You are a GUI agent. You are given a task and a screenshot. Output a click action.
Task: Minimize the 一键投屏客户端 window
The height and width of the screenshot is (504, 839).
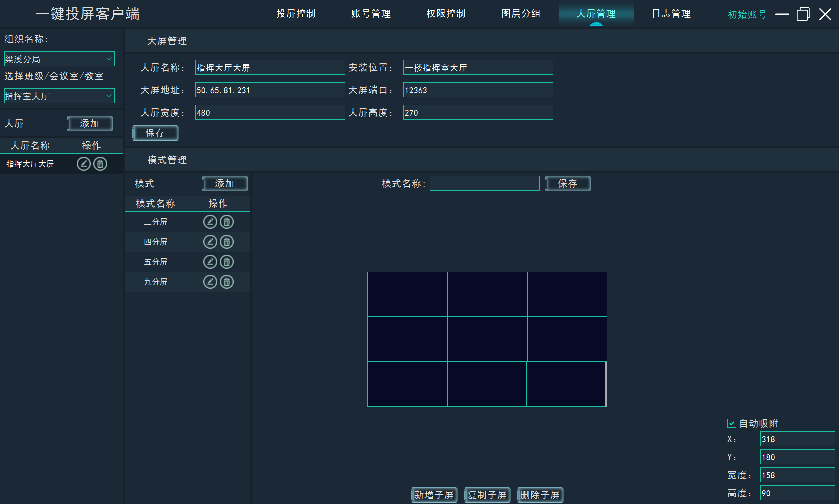coord(782,14)
